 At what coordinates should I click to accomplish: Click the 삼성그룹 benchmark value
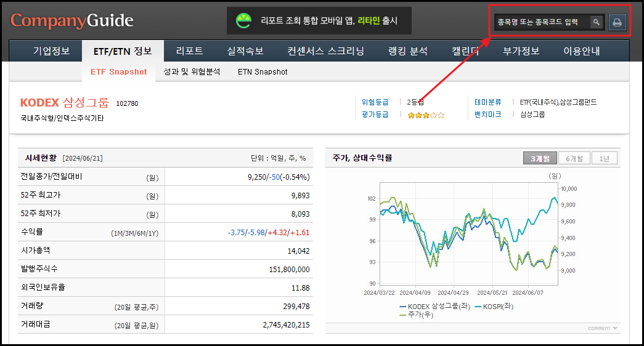pyautogui.click(x=532, y=115)
